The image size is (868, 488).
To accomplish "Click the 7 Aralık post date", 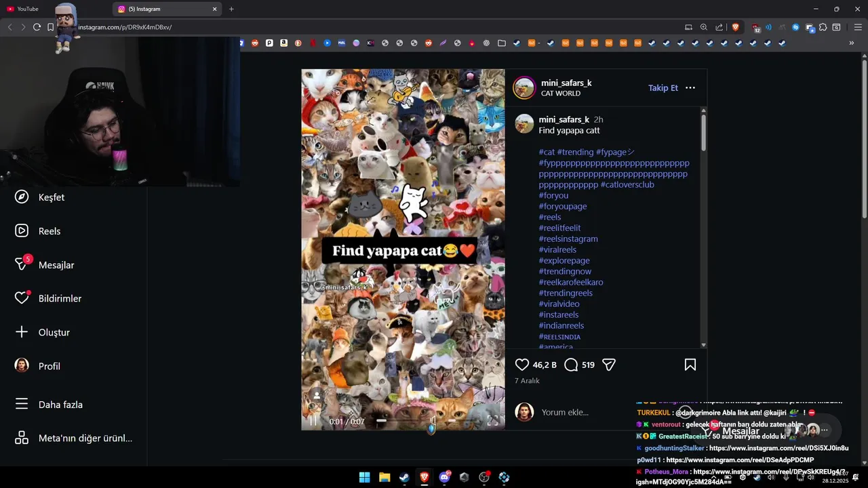I will pos(527,381).
